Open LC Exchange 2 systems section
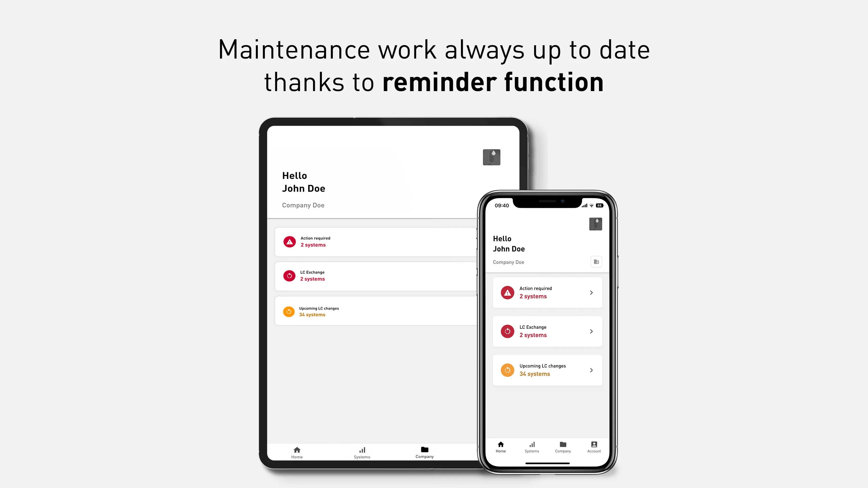Image resolution: width=868 pixels, height=488 pixels. click(x=547, y=331)
